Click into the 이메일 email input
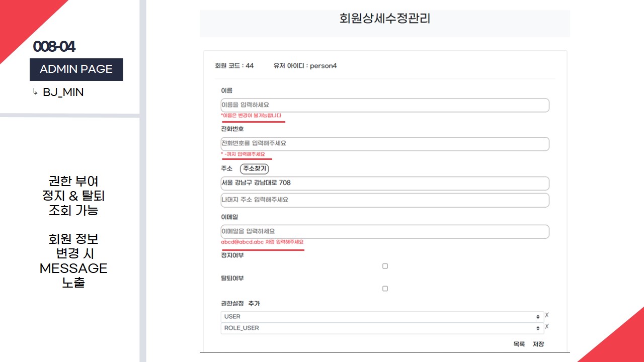This screenshot has height=362, width=644. point(384,232)
